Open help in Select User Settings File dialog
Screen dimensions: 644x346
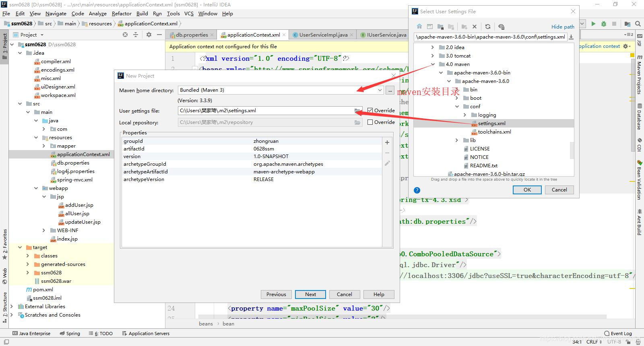pyautogui.click(x=417, y=190)
